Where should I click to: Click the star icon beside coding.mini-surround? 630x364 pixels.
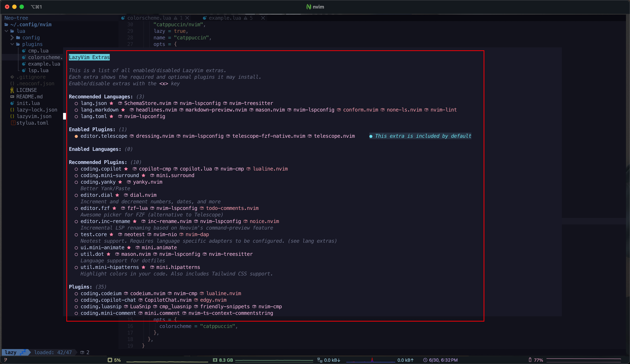pos(143,175)
